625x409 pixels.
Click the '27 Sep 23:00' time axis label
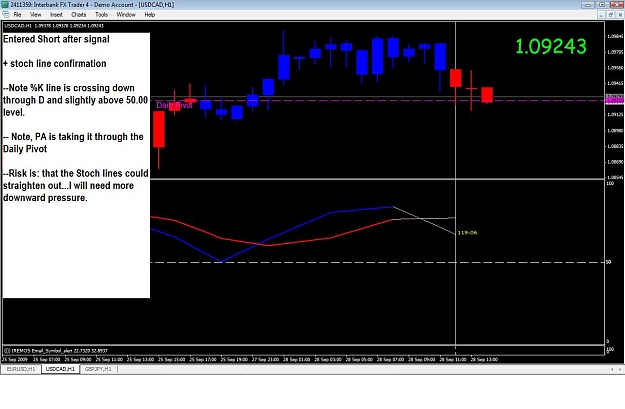pyautogui.click(x=265, y=359)
